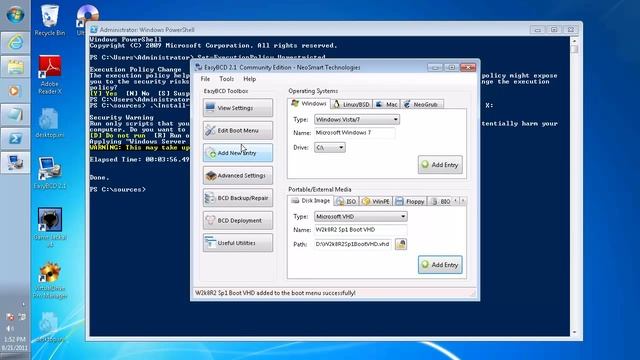This screenshot has height=360, width=640.
Task: Edit the Microsoft Windows 7 name field
Action: (354, 133)
